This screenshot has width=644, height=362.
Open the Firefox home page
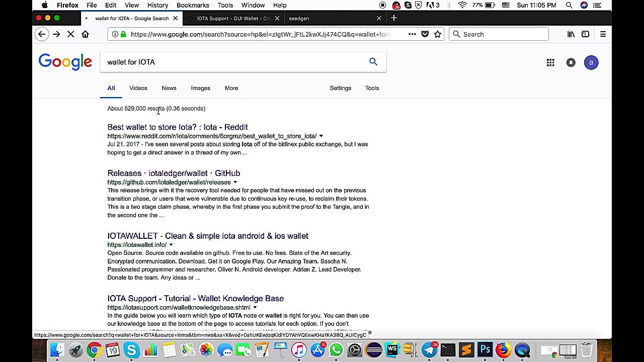click(x=85, y=34)
